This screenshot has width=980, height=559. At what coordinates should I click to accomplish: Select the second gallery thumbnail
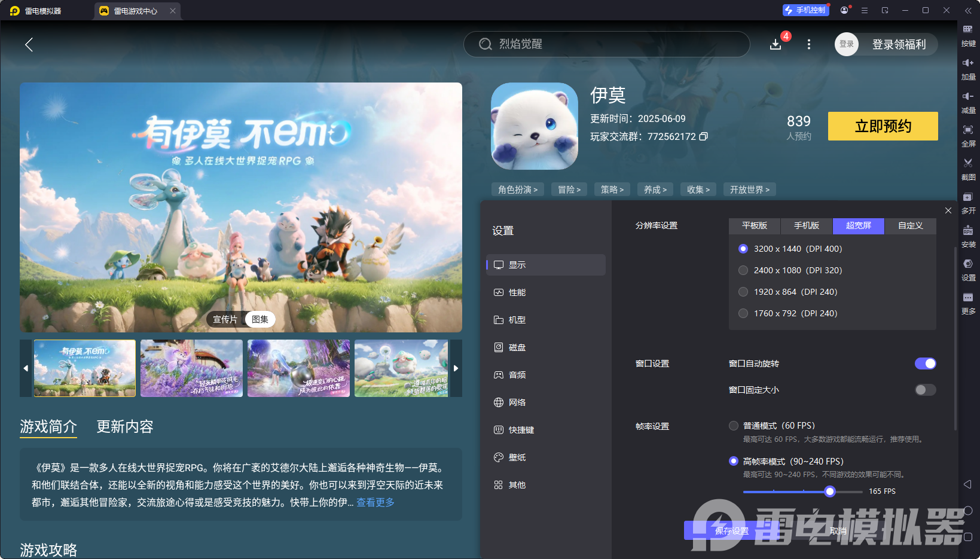pos(191,368)
